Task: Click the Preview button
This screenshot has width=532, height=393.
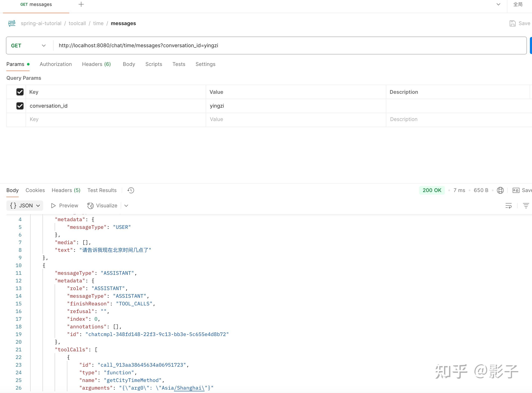Action: [x=65, y=206]
